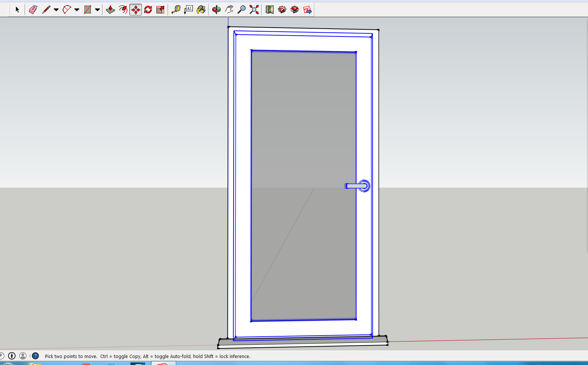The height and width of the screenshot is (365, 588).
Task: Open the Arc tool dropdown arrow
Action: coord(77,10)
